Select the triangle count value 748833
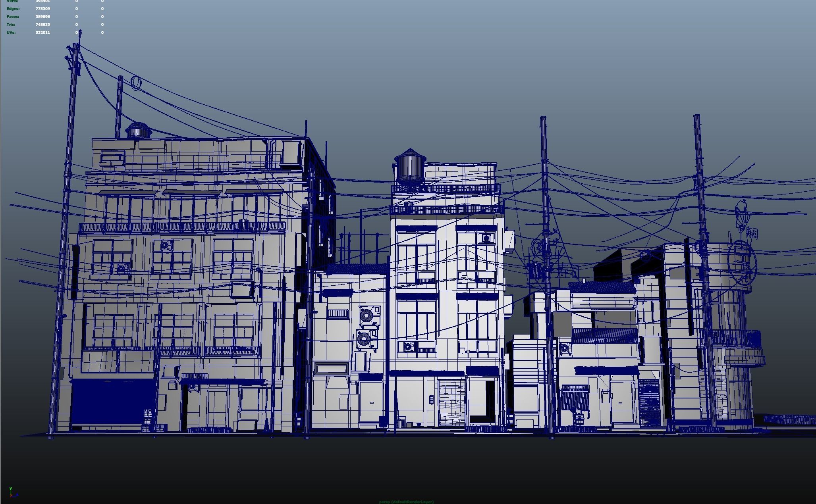The height and width of the screenshot is (504, 816). tap(43, 25)
